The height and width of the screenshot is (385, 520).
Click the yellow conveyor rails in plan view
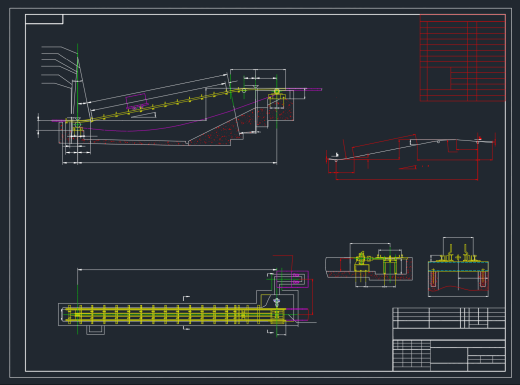coord(175,314)
